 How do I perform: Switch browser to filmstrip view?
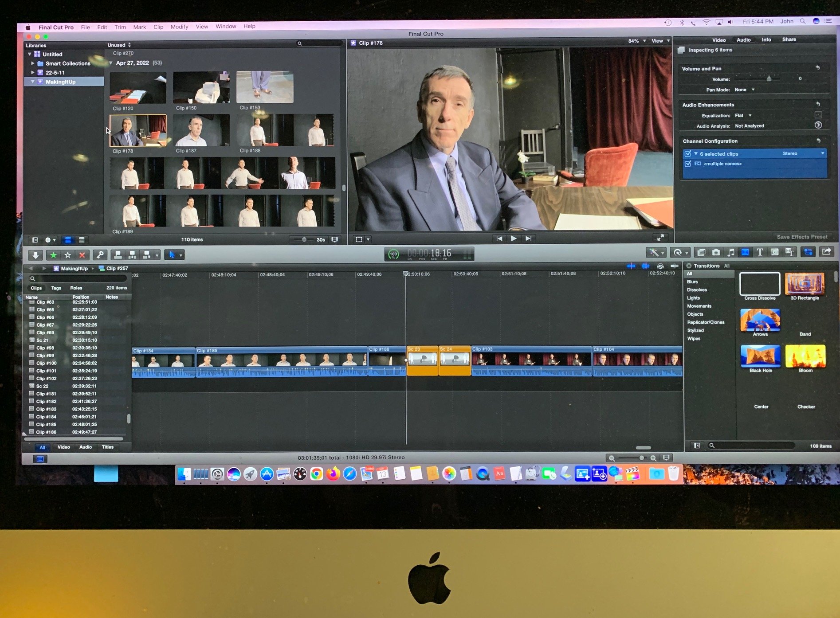coord(68,240)
